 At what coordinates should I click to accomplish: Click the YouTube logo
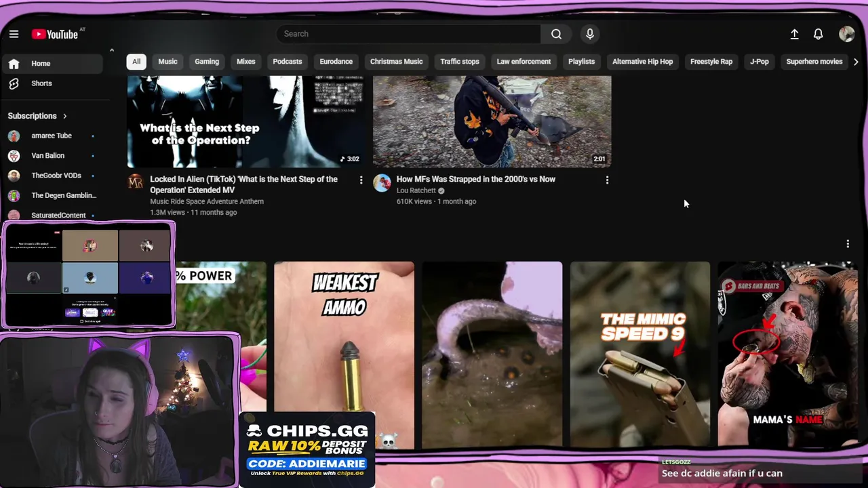tap(54, 34)
